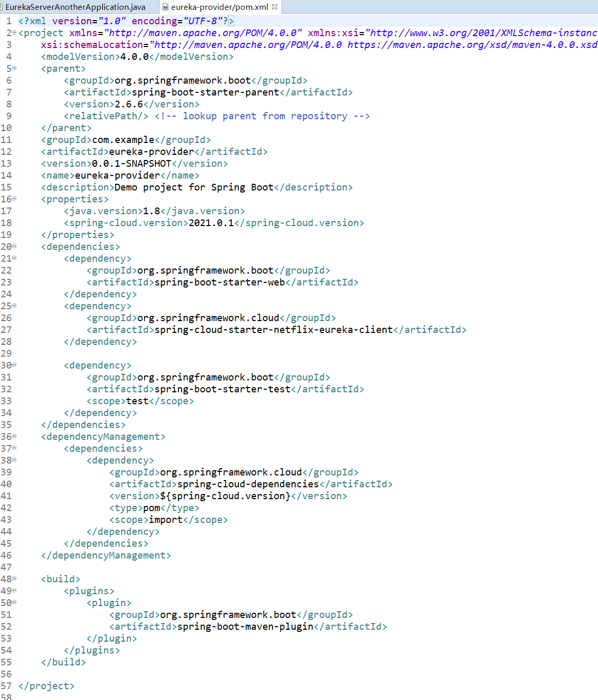This screenshot has height=700, width=598.
Task: Click the scope value import
Action: click(x=166, y=520)
